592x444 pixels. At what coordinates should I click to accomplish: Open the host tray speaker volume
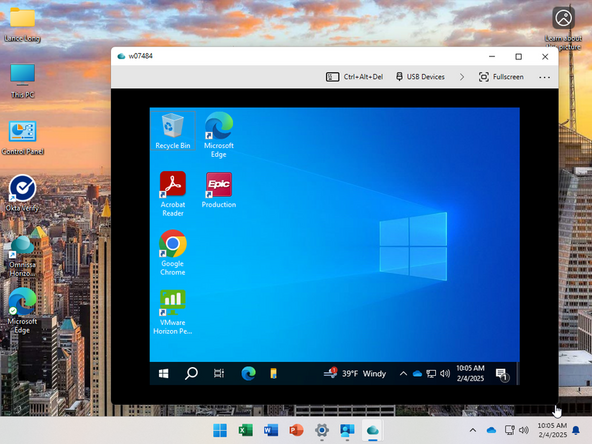click(524, 430)
